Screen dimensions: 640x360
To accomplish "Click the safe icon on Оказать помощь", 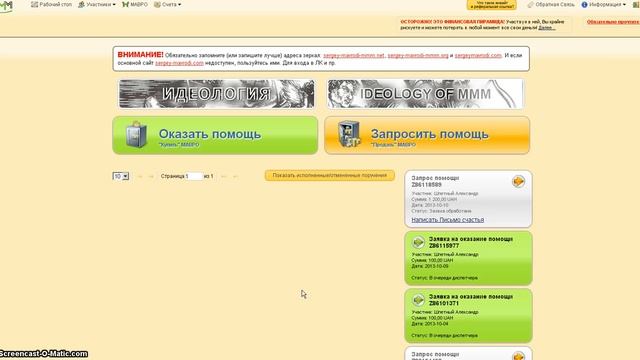I will click(x=136, y=134).
